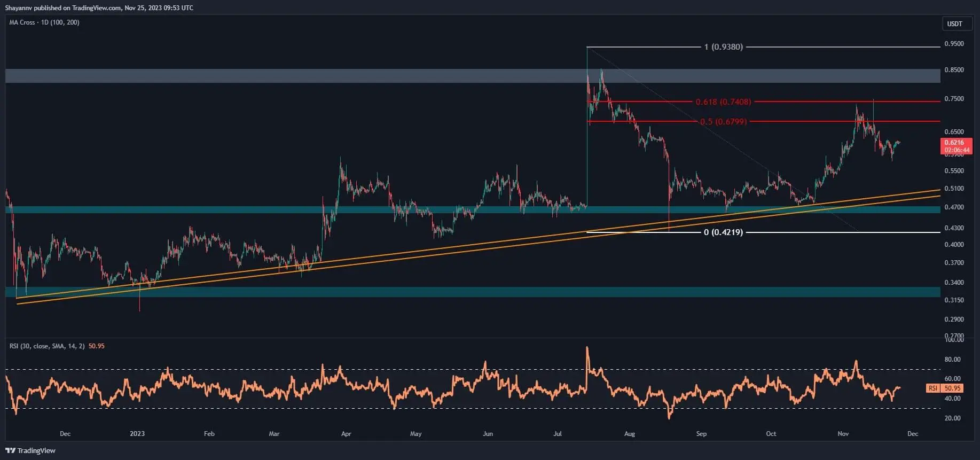Click the RSI 80.00 scale label
Screen dimensions: 980x460
click(x=952, y=360)
